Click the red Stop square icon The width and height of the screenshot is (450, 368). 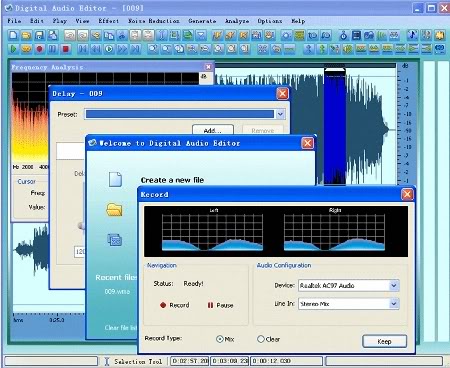[x=66, y=49]
